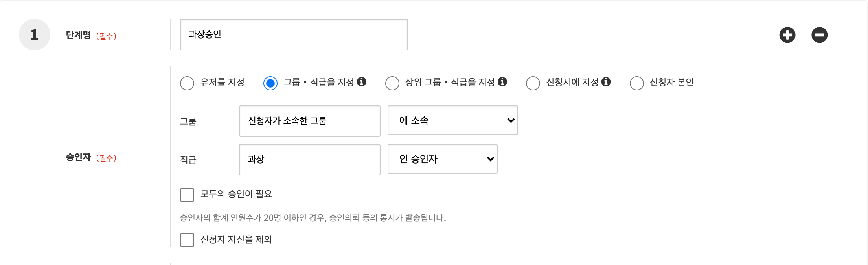Click the minus icon to remove step
The image size is (868, 265).
click(819, 35)
